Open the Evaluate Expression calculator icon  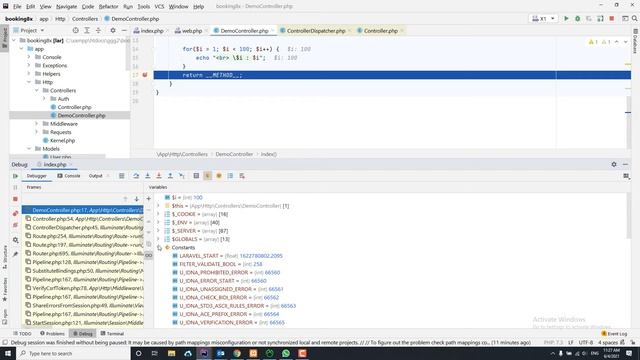[x=196, y=176]
